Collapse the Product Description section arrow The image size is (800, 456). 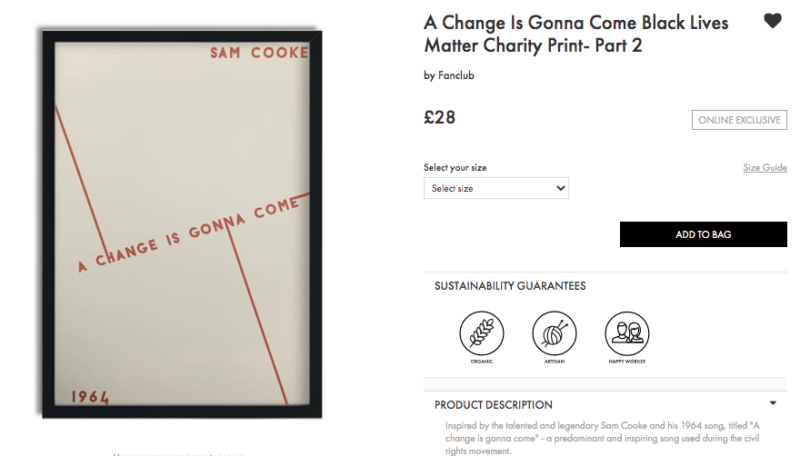[774, 404]
